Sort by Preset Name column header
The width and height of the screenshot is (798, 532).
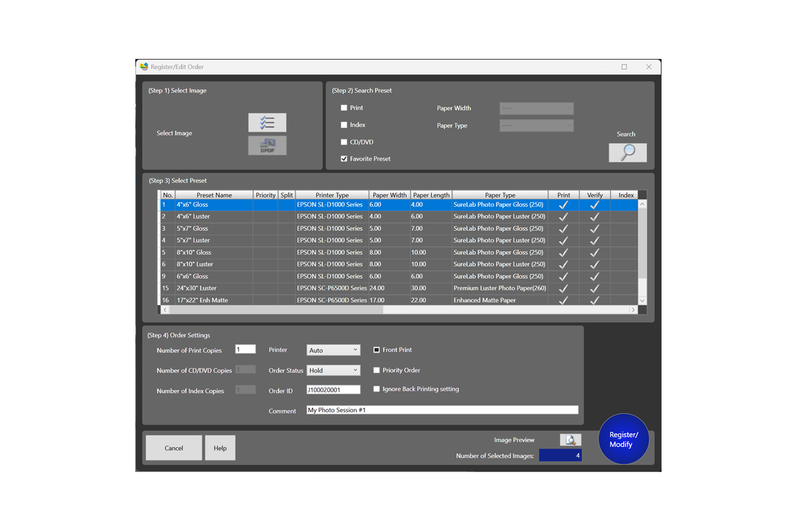point(214,195)
